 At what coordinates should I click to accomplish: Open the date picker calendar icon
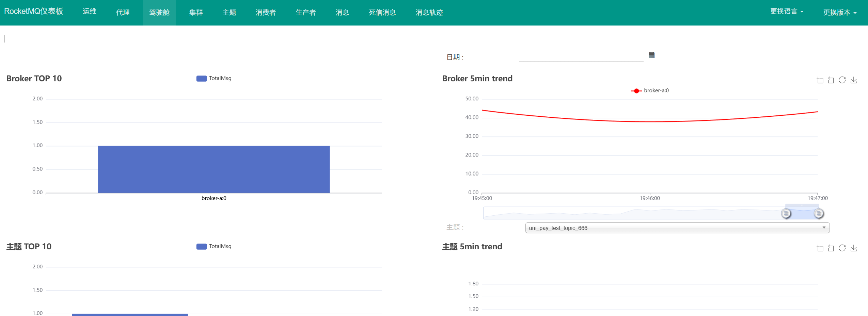651,55
